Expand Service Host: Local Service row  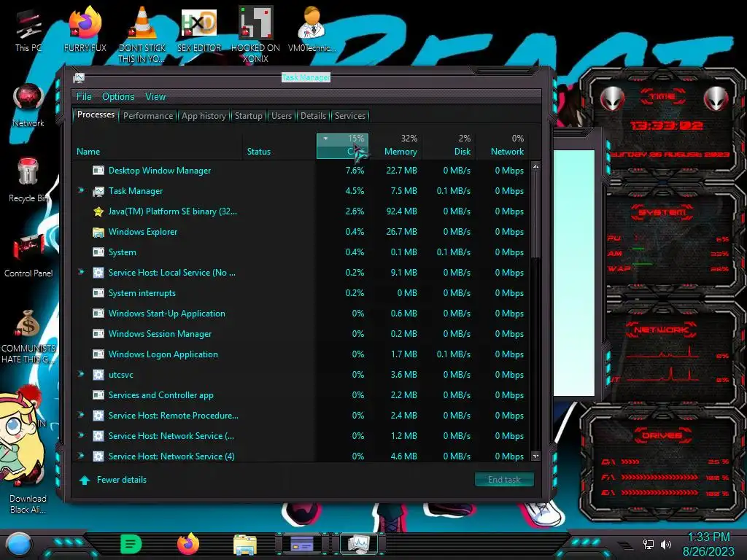tap(81, 272)
